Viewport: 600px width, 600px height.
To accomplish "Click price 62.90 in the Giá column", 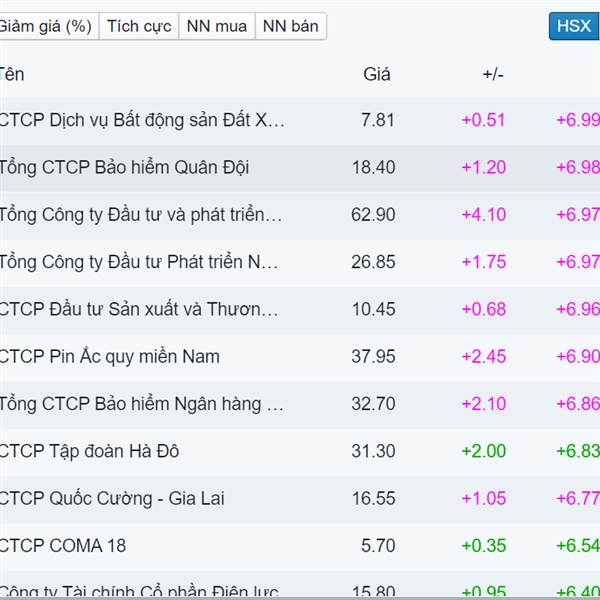I will click(x=373, y=215).
